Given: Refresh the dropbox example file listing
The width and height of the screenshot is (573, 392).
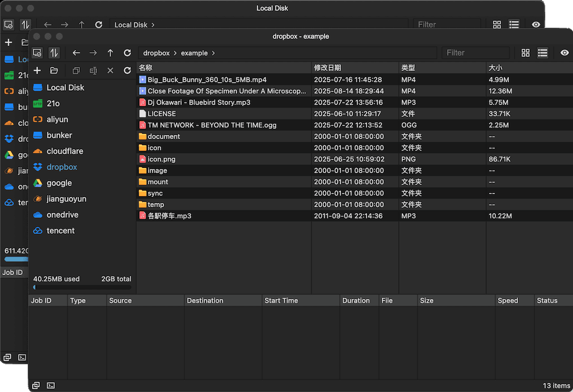Looking at the screenshot, I should click(x=127, y=53).
